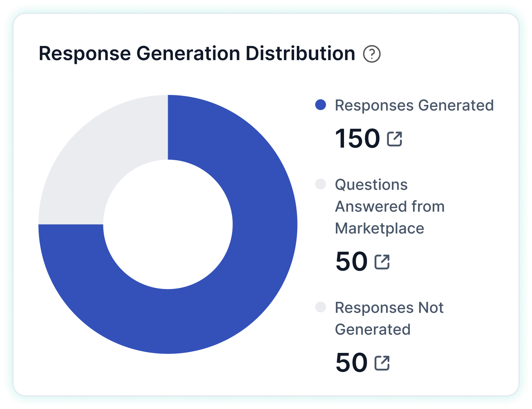The height and width of the screenshot is (409, 532).
Task: Click the "Response Generation Distribution" heading
Action: 197,54
